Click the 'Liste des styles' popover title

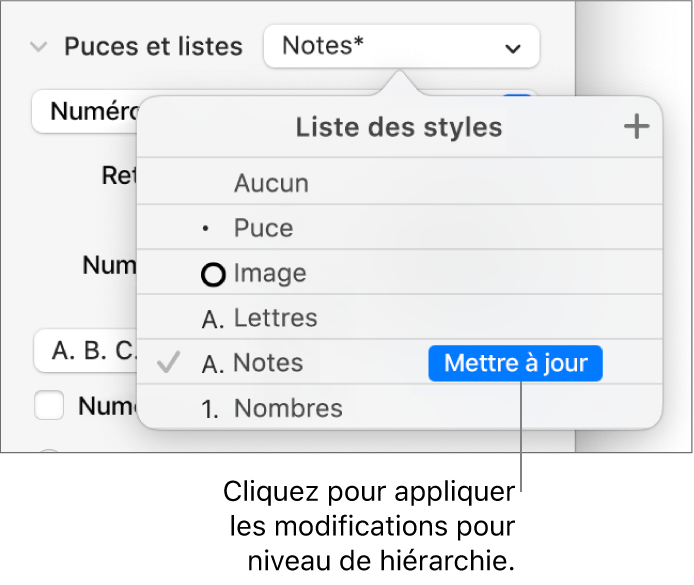[399, 127]
